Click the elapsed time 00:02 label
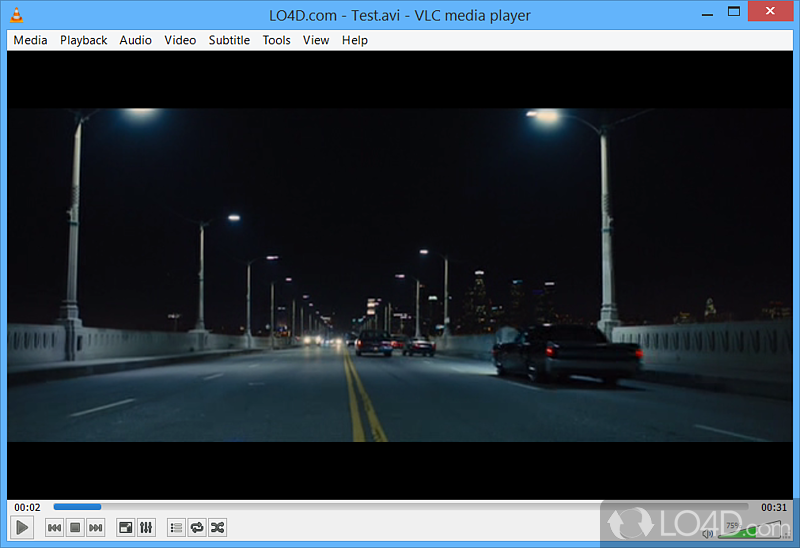The image size is (800, 548). coord(28,507)
